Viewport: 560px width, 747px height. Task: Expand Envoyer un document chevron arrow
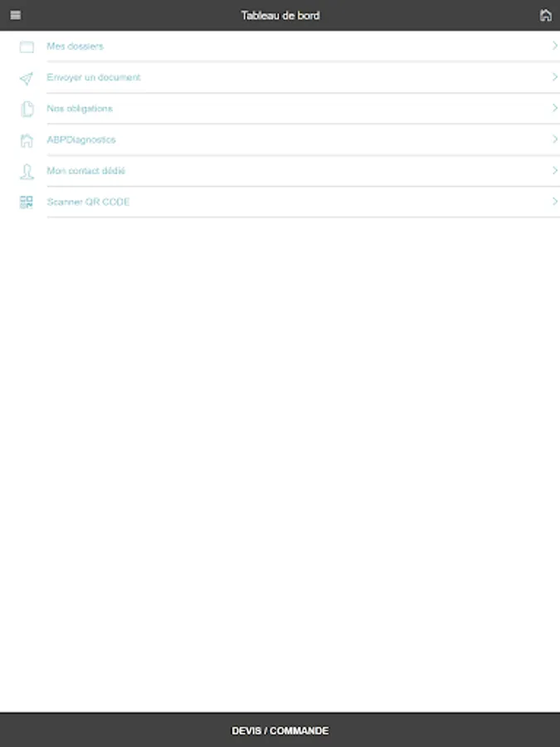[555, 76]
